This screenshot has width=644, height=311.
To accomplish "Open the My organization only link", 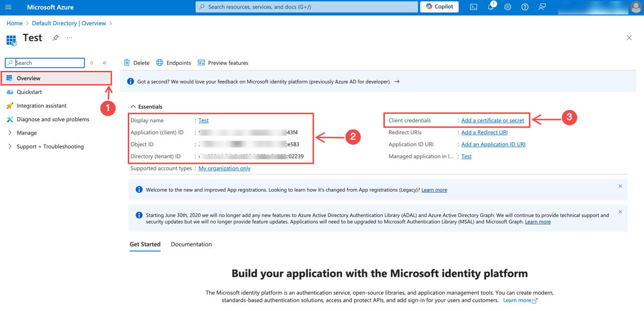I will click(x=224, y=168).
